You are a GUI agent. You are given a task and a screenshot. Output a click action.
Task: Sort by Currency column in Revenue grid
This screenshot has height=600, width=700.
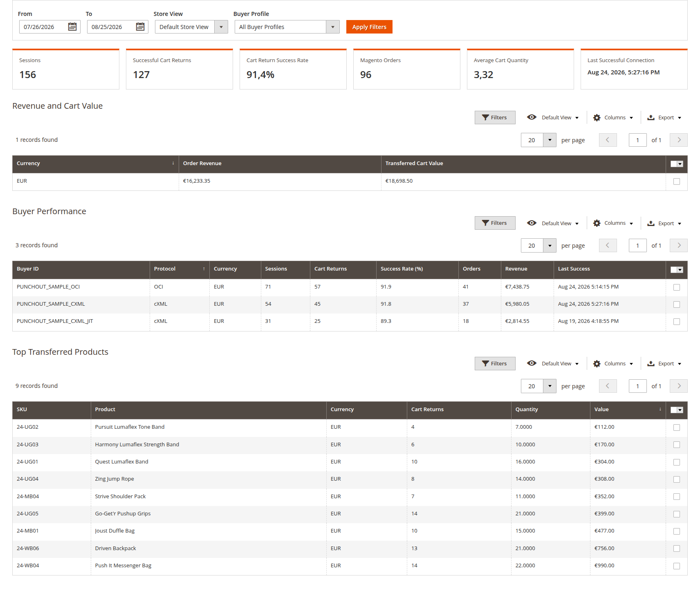95,163
